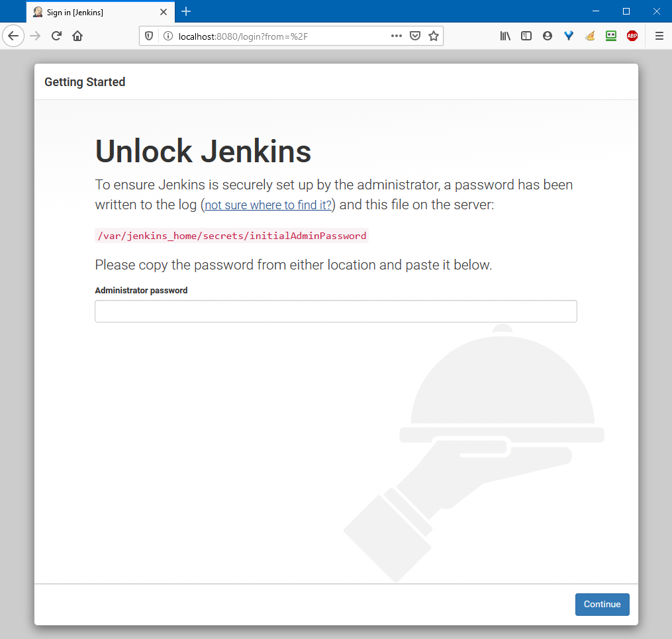
Task: Toggle the sidebars toolbar icon
Action: coord(526,36)
